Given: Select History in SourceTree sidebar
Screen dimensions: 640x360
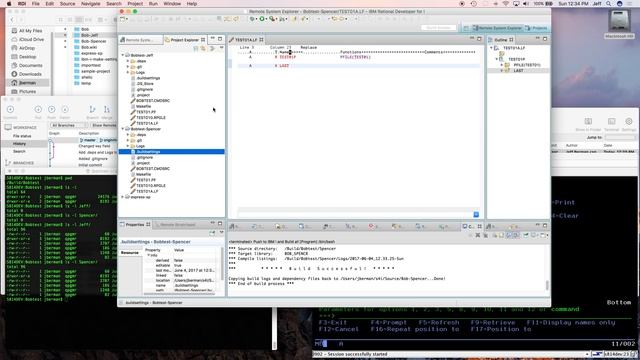Looking at the screenshot, I should tap(20, 144).
